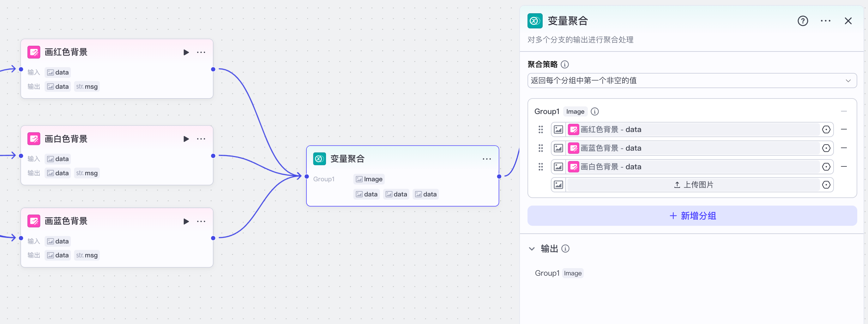Open the panel's more-options menu
The width and height of the screenshot is (868, 324).
pyautogui.click(x=826, y=21)
